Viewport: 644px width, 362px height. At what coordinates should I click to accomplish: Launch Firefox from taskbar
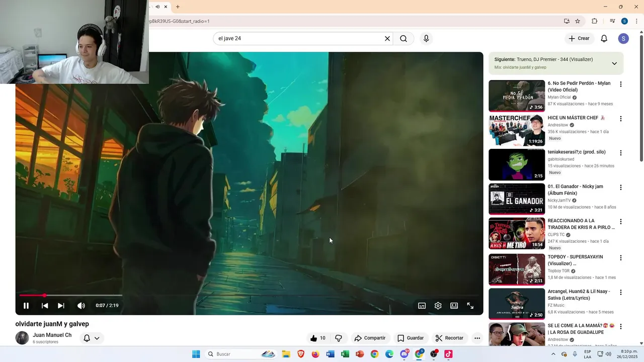click(315, 354)
